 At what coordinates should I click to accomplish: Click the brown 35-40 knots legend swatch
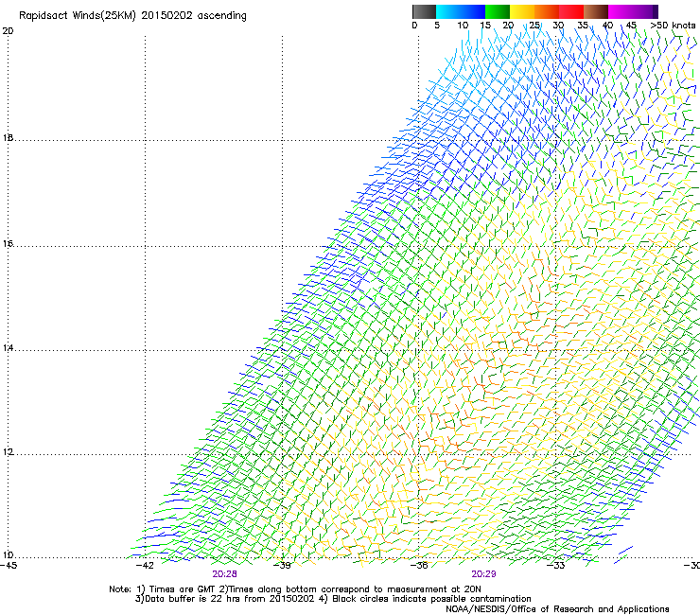596,11
